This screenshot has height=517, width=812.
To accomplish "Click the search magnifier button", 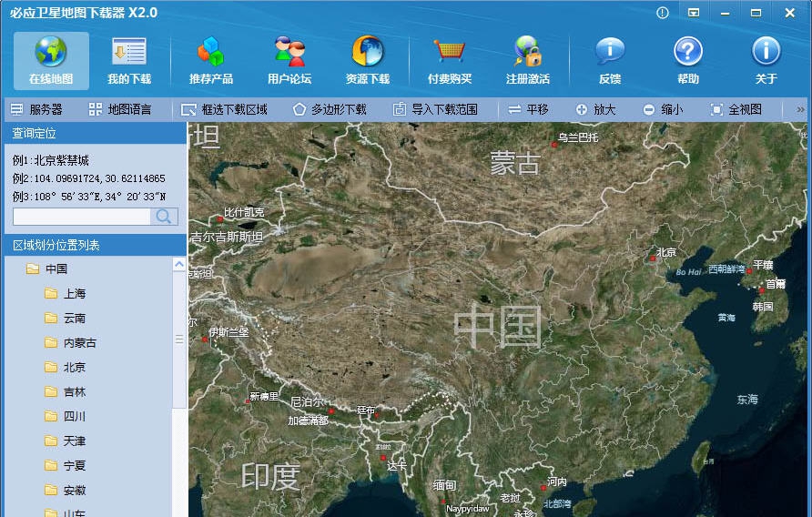I will 164,217.
